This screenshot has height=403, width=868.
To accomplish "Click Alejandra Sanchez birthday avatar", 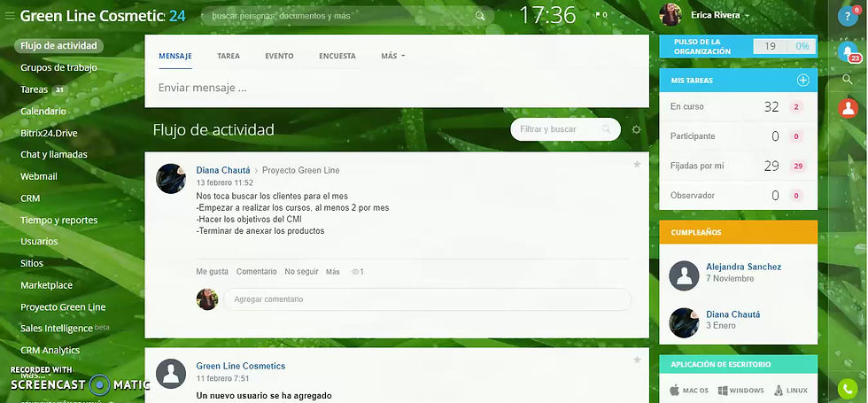I will (x=684, y=275).
